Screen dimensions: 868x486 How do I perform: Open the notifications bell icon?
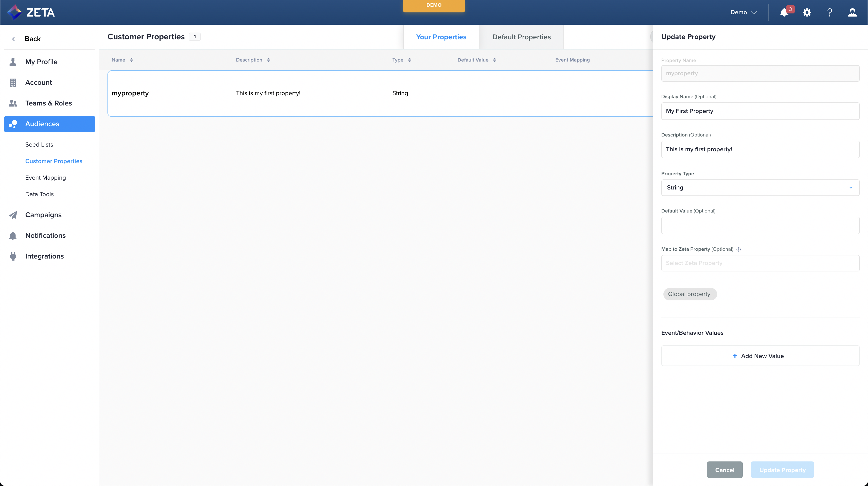coord(784,12)
